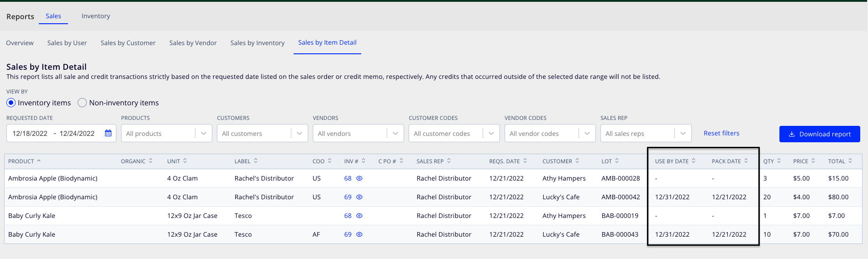Click lot number AMB-000028
Image resolution: width=868 pixels, height=259 pixels.
[x=621, y=178]
